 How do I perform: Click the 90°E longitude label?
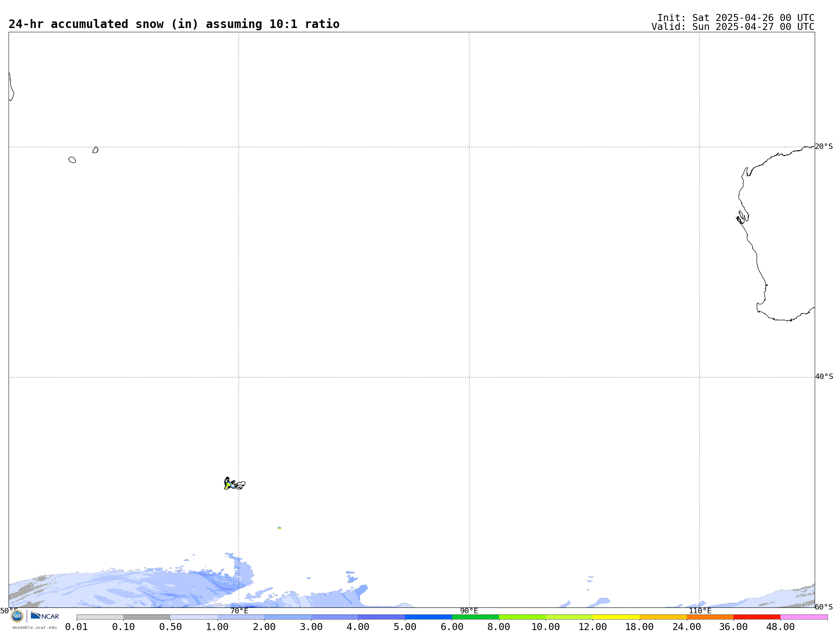click(469, 611)
